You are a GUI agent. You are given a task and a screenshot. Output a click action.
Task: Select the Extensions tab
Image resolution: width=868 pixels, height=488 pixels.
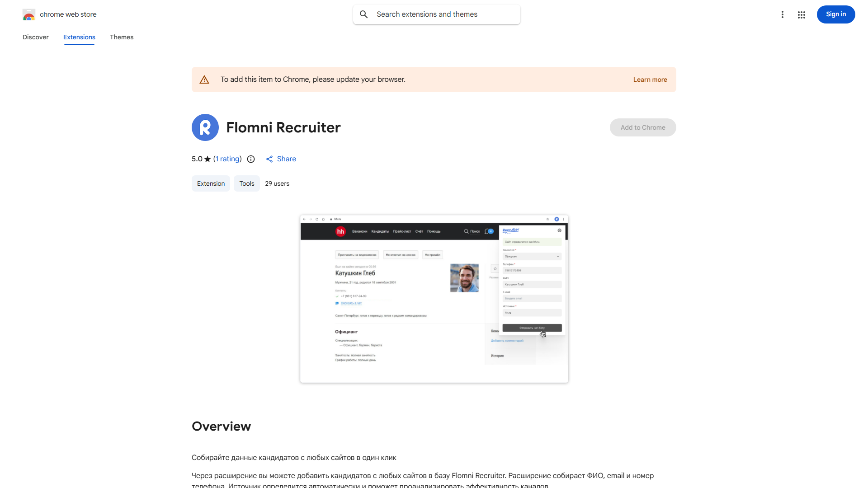click(79, 37)
